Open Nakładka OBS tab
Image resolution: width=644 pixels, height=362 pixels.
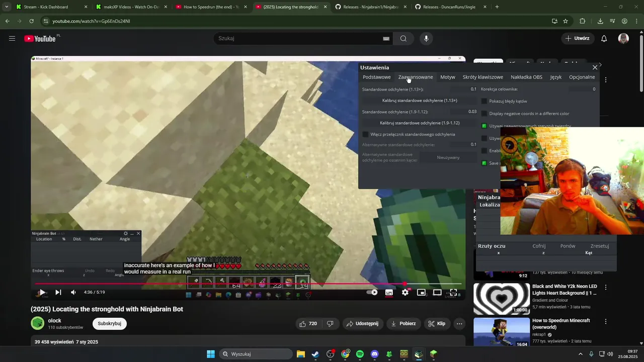(x=527, y=77)
